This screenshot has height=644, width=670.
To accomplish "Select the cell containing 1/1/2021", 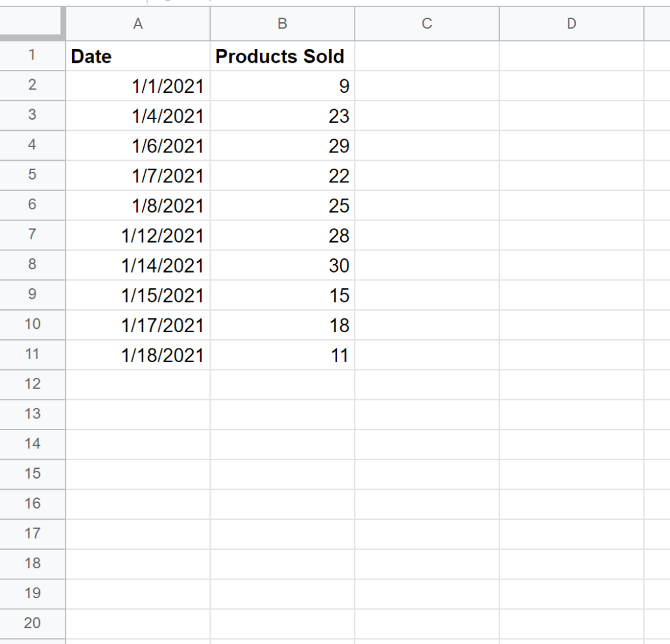I will coord(137,86).
